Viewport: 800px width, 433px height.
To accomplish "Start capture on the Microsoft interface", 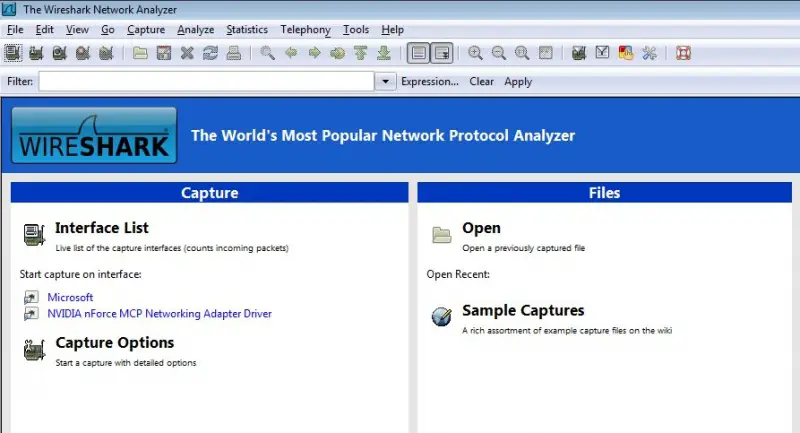I will coord(70,297).
